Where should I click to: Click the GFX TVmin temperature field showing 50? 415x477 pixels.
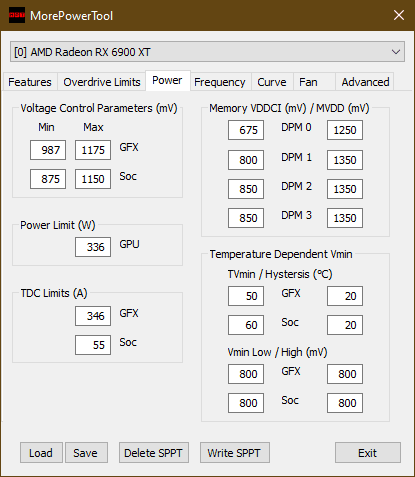coord(246,296)
